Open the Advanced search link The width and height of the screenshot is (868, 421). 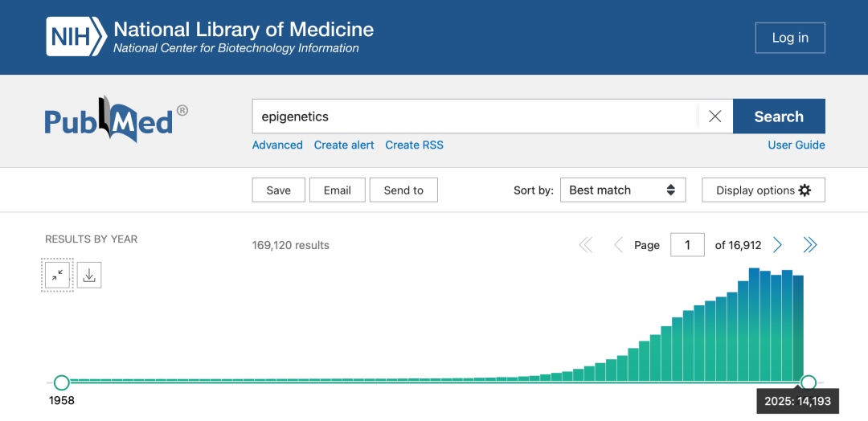pos(277,145)
